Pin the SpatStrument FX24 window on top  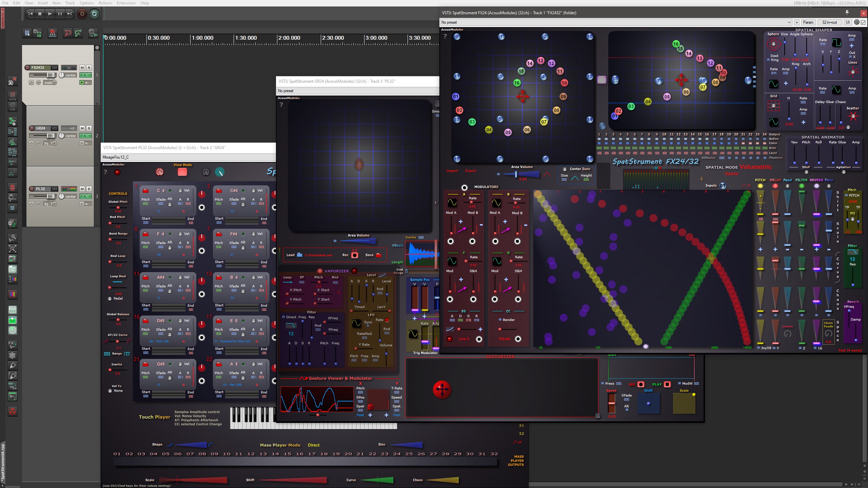coord(847,13)
